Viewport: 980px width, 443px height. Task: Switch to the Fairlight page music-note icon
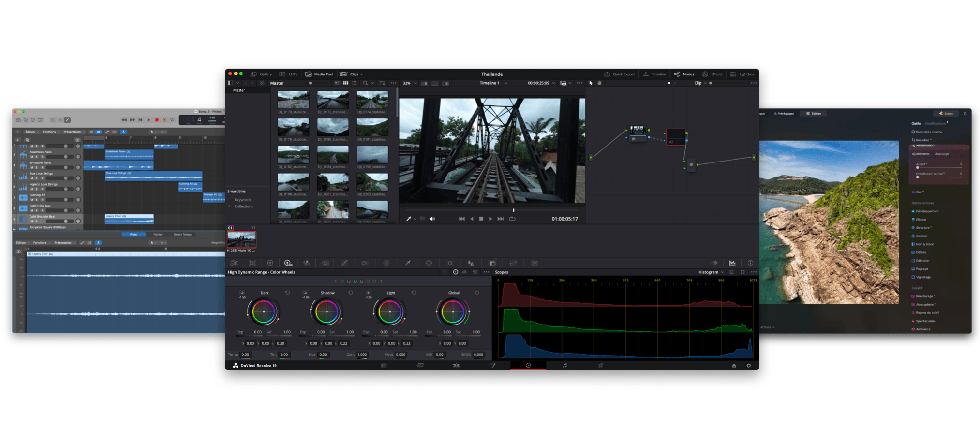pos(564,366)
